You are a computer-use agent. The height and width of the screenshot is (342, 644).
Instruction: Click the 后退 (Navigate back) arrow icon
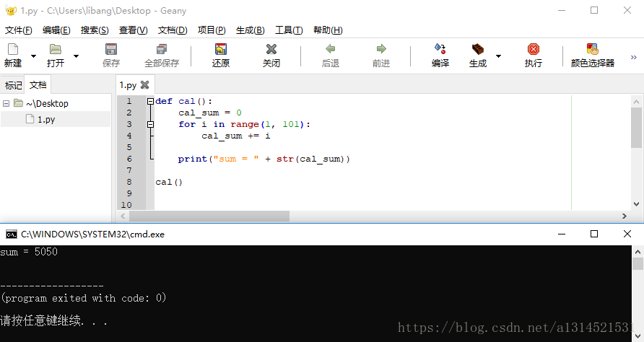pos(330,49)
